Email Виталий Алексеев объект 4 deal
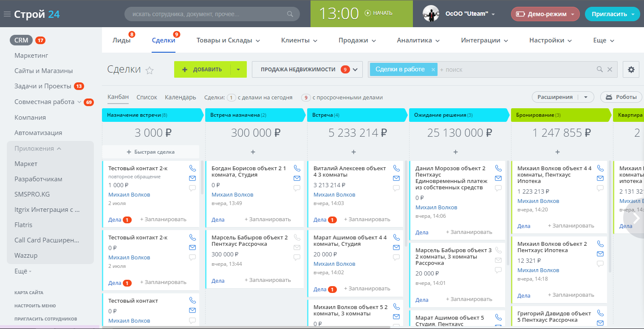 [x=396, y=178]
